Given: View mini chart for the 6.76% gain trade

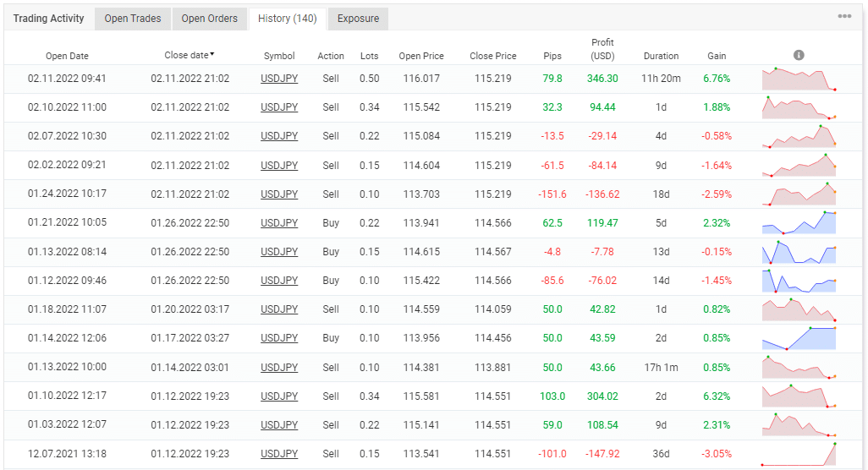Looking at the screenshot, I should (x=799, y=79).
